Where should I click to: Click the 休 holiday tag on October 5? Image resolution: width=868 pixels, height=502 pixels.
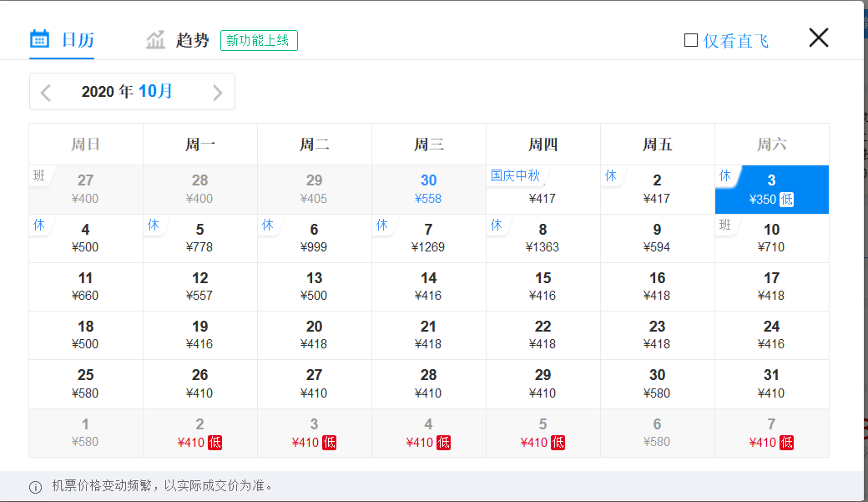coord(154,225)
